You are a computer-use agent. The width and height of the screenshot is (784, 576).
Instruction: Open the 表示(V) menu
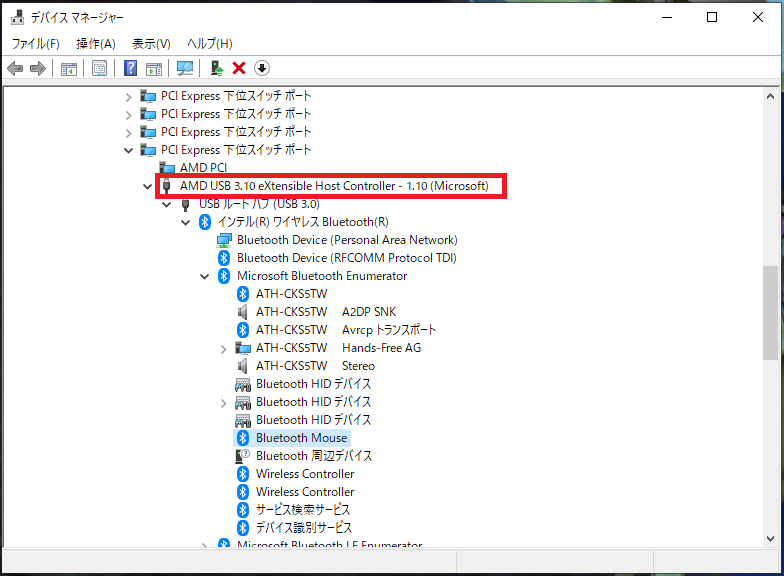click(151, 44)
